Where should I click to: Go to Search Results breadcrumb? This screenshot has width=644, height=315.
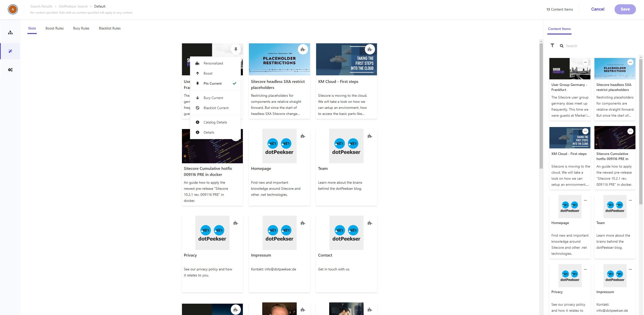[x=41, y=6]
